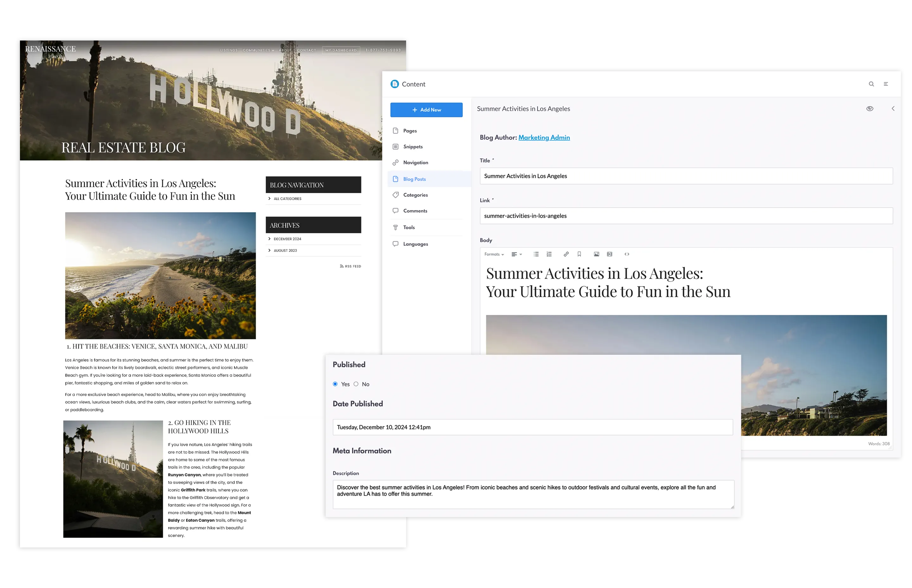Insert a bulleted list in the editor
The width and height of the screenshot is (912, 588).
pos(536,254)
